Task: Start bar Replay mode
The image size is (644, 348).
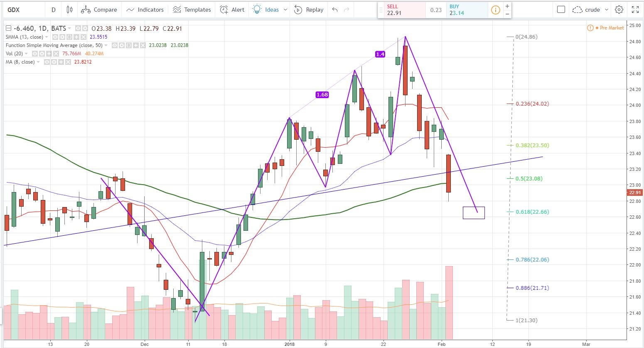Action: point(309,10)
